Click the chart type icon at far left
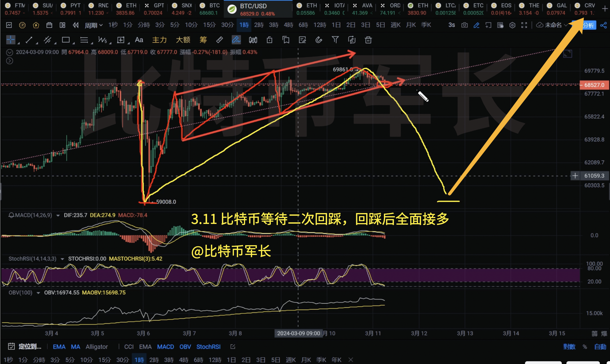 [x=9, y=25]
